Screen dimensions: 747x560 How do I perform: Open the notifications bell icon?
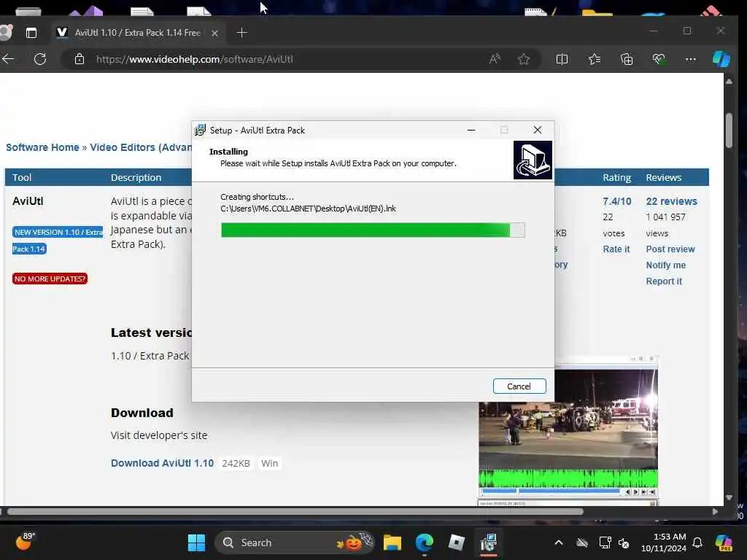click(697, 542)
